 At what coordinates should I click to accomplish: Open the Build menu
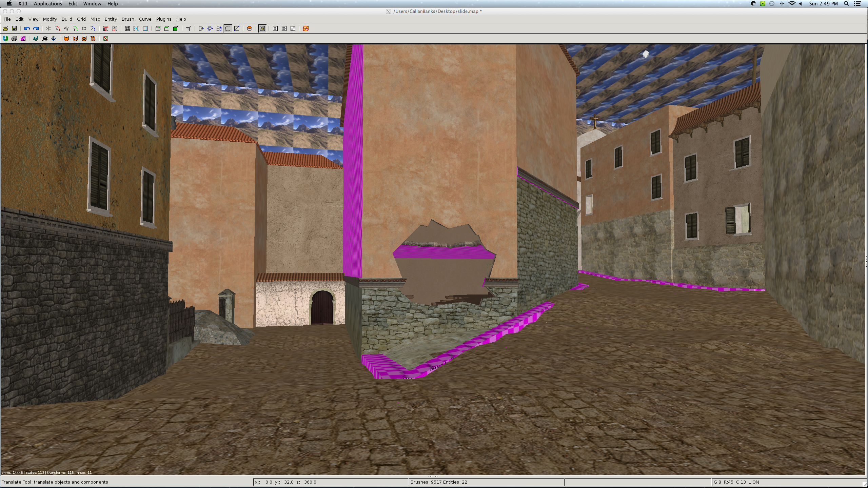coord(67,19)
